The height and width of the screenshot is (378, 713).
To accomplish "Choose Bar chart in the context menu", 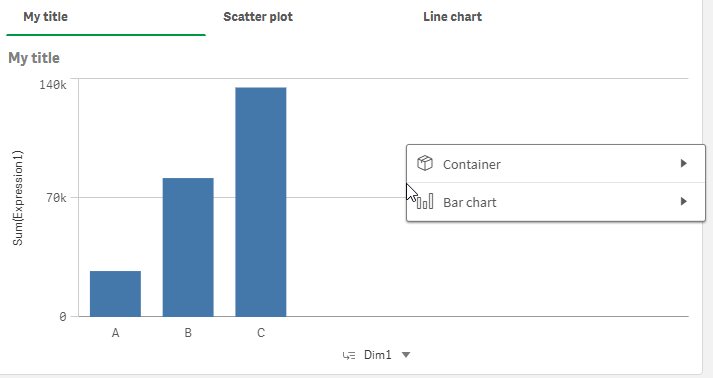I will [x=556, y=202].
